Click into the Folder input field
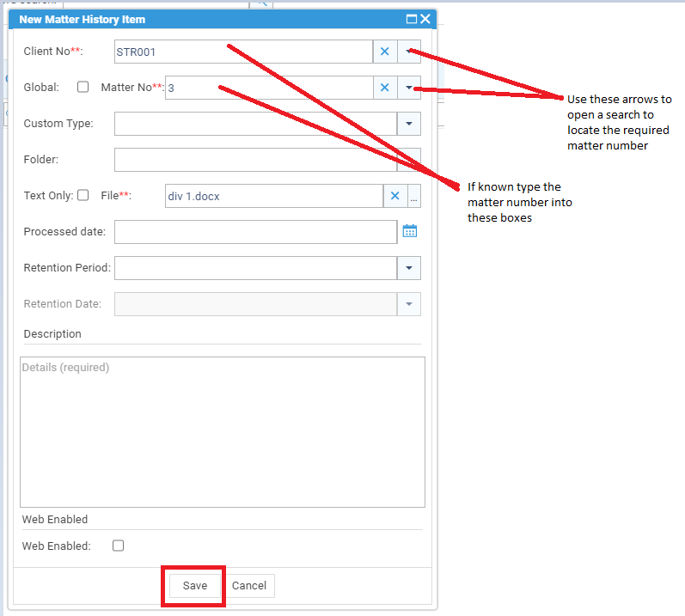This screenshot has height=616, width=685. tap(255, 160)
